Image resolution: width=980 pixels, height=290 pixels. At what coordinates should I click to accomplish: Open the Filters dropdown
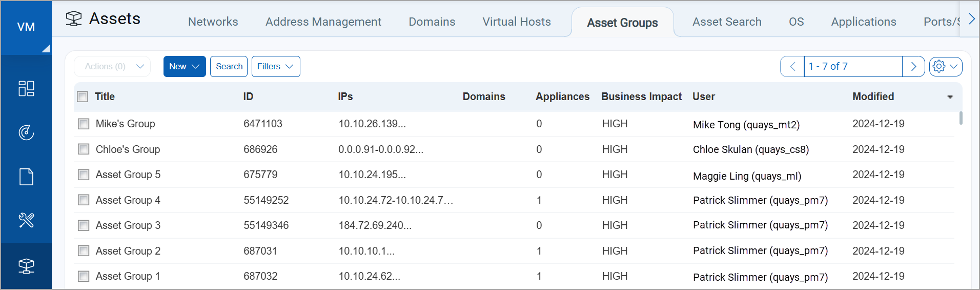[275, 67]
